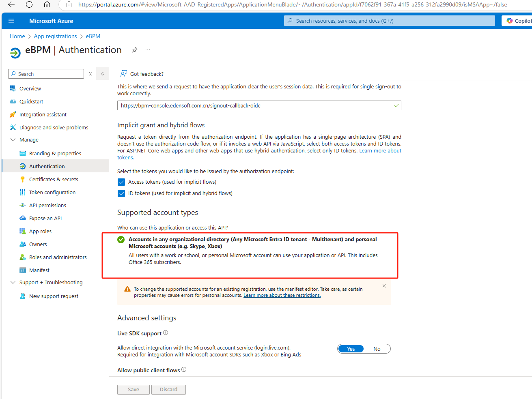532x399 pixels.
Task: Focus the sidebar Search box
Action: pos(46,74)
